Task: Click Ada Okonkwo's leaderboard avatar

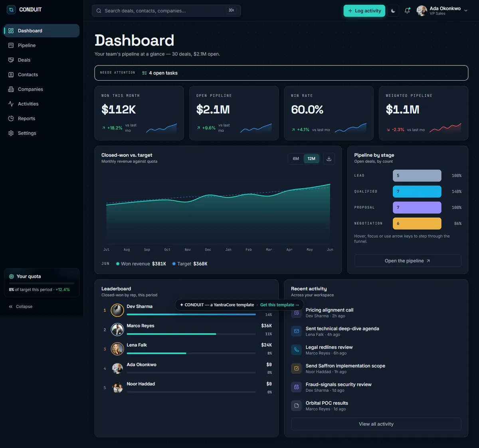Action: [x=117, y=368]
